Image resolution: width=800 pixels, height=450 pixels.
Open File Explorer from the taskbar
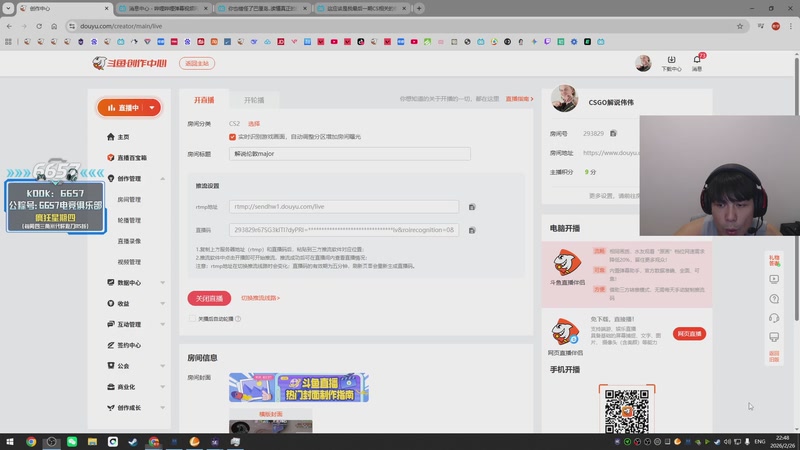[x=92, y=441]
